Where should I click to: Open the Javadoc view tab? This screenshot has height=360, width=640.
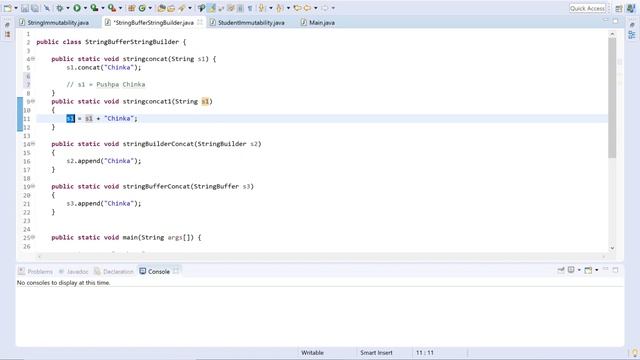click(73, 271)
